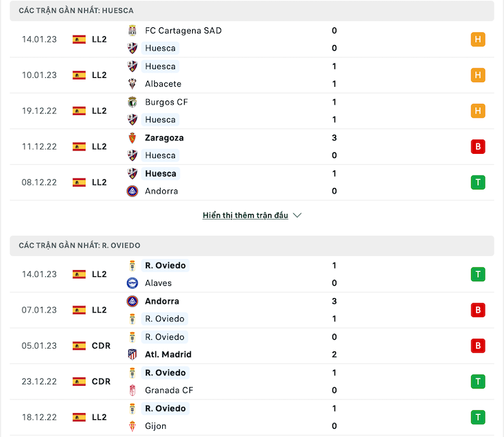The image size is (504, 437).
Task: Select the 'Các trận gần nhất: R. Oviedo' header
Action: pos(252,246)
